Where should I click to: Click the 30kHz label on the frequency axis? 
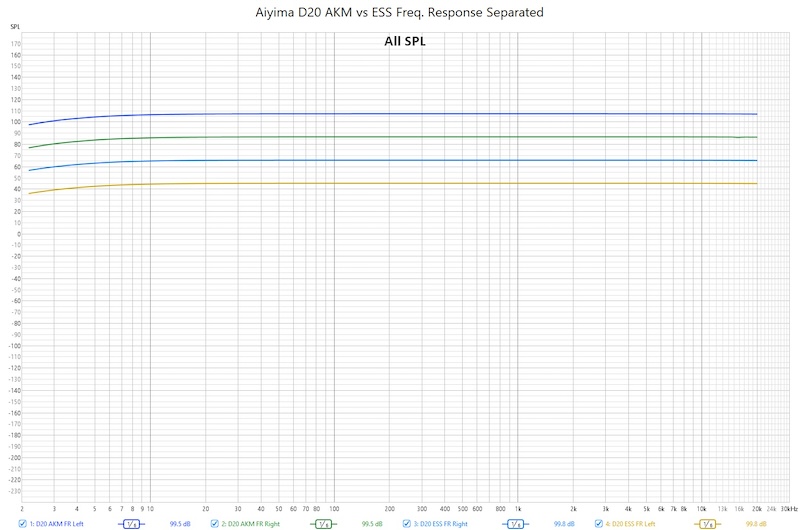pos(789,509)
